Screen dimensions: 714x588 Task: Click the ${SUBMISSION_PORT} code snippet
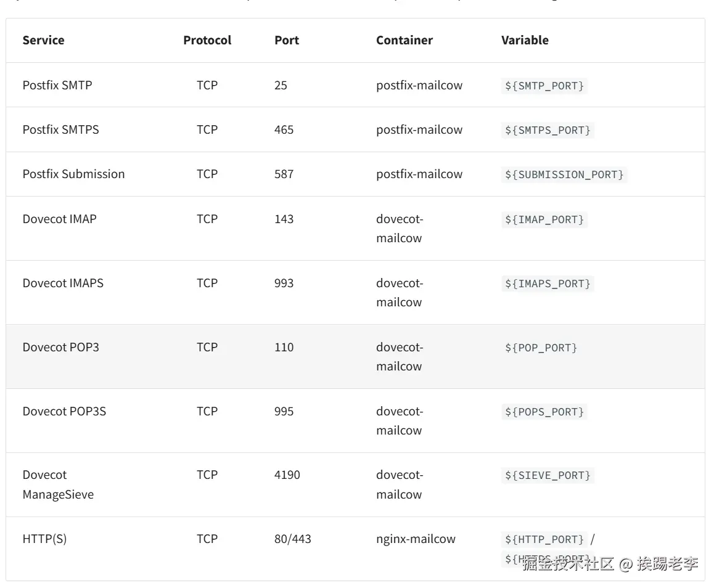coord(564,174)
